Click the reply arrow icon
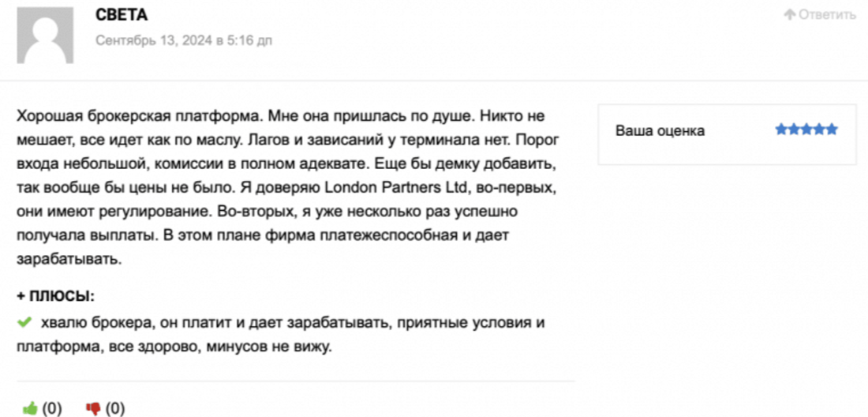Viewport: 868px width, 417px height. tap(788, 15)
